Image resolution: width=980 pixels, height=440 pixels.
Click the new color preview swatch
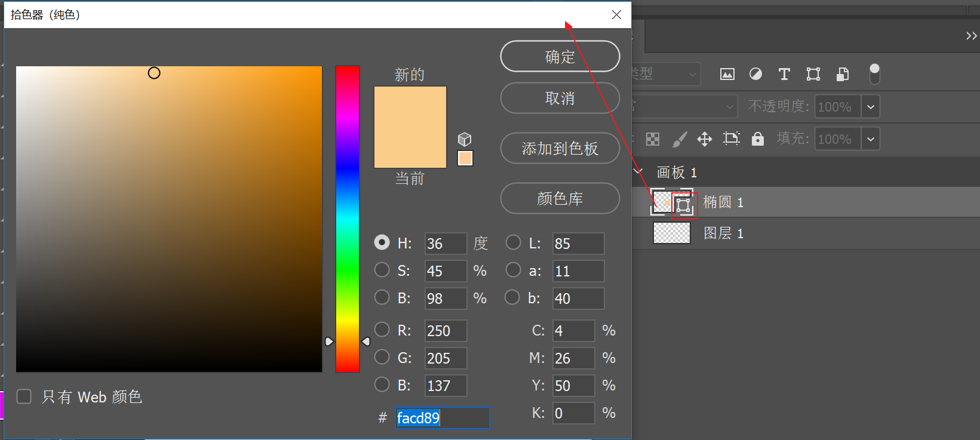pyautogui.click(x=410, y=107)
